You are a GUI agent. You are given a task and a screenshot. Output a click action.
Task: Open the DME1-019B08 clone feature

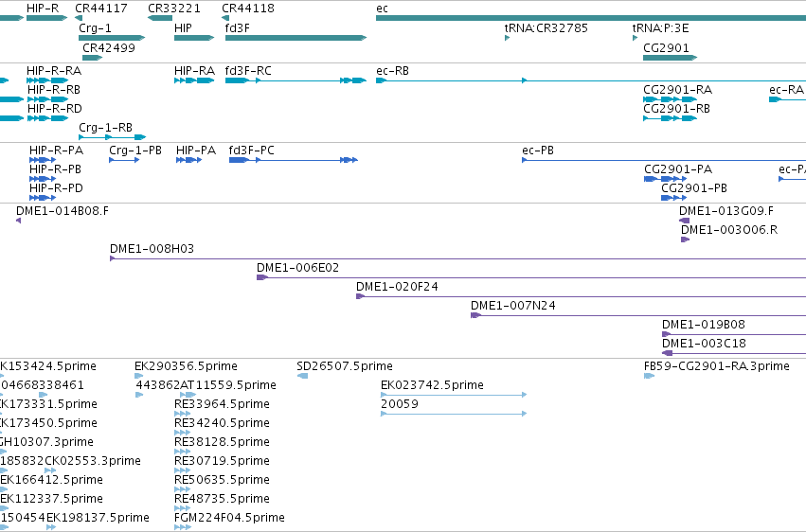tap(734, 334)
